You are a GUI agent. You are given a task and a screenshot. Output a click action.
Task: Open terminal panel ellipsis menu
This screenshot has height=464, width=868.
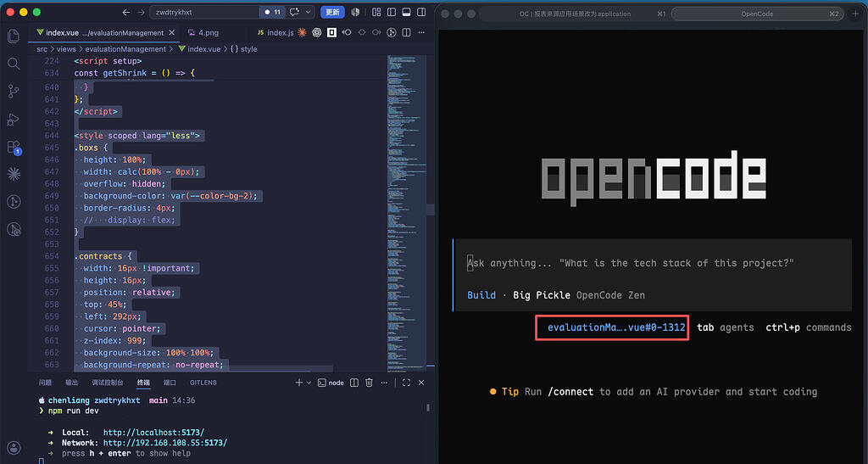tap(384, 383)
